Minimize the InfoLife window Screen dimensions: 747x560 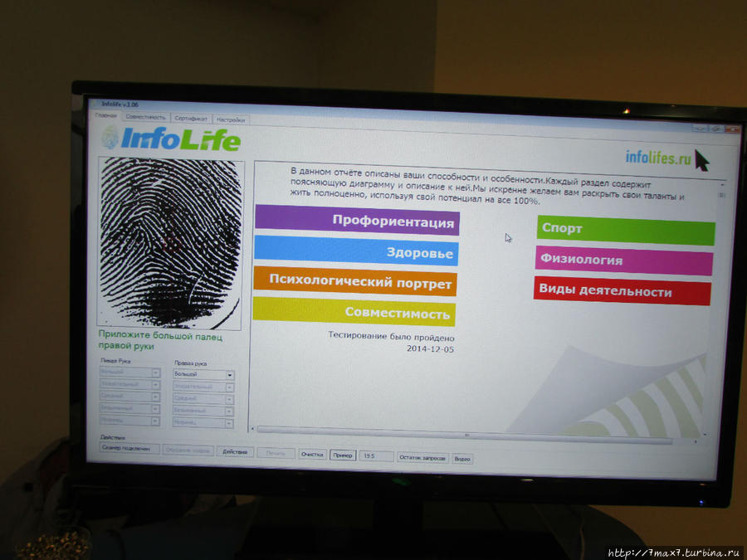tap(700, 128)
